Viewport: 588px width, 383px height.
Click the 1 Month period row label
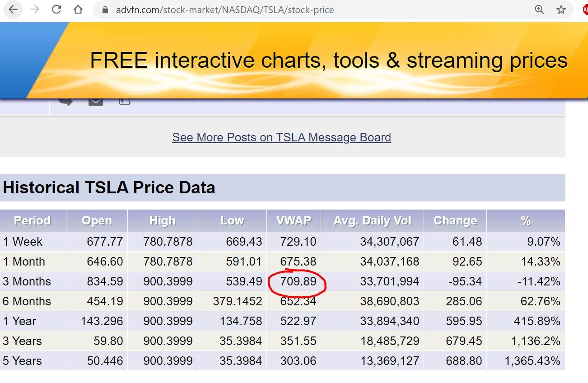click(24, 262)
